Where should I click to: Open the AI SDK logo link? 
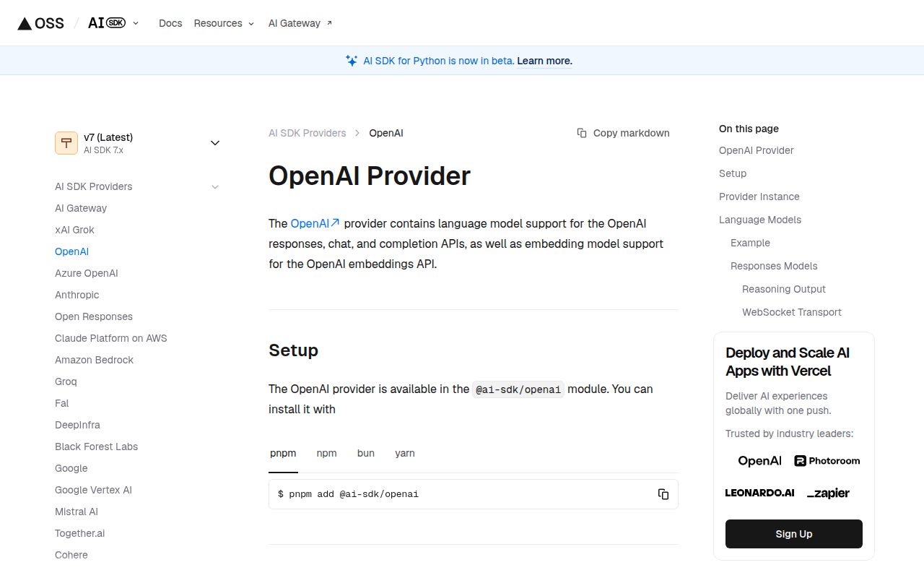(x=107, y=23)
